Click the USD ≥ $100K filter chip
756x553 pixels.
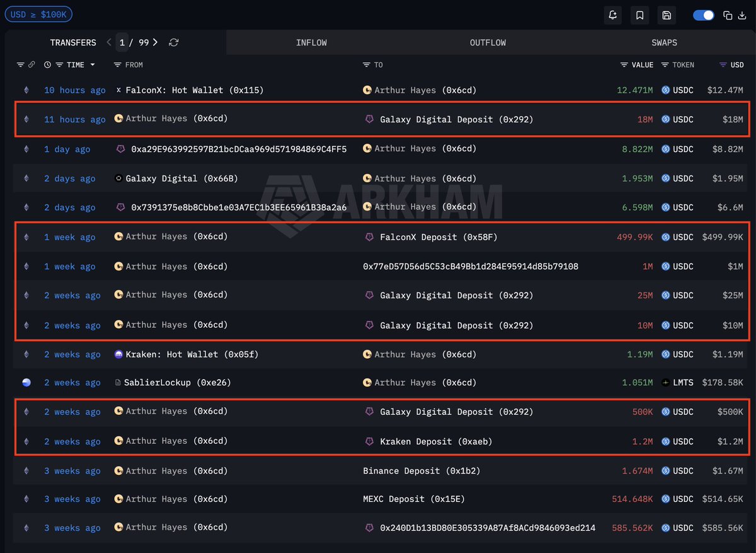click(x=38, y=14)
